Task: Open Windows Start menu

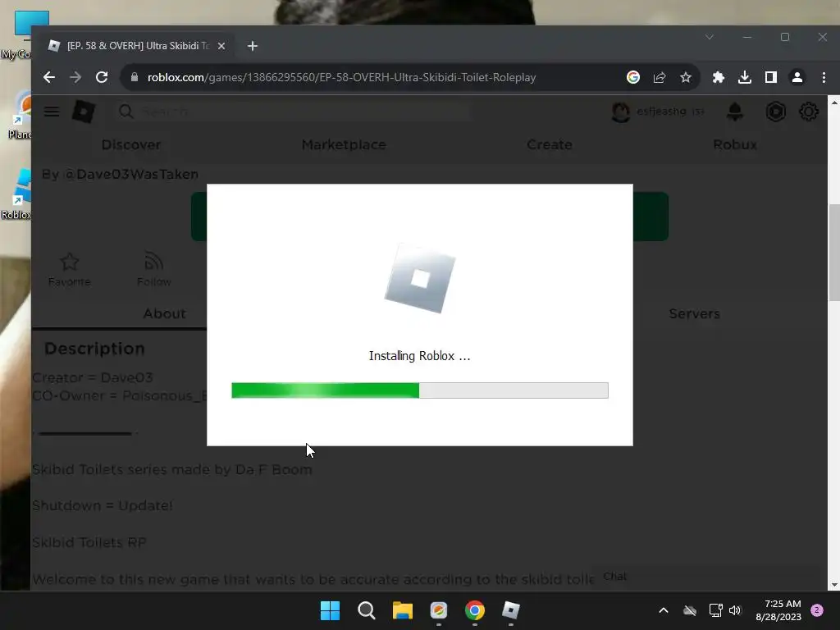Action: coord(330,610)
